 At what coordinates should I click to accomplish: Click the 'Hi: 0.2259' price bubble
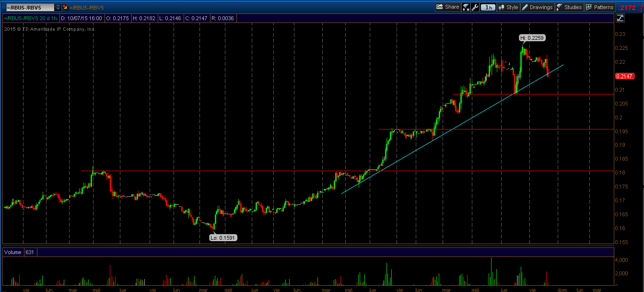[532, 37]
